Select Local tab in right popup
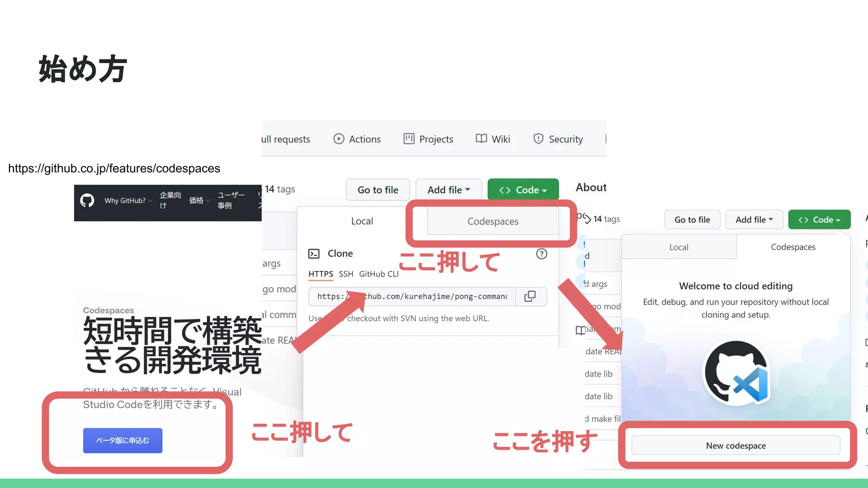The width and height of the screenshot is (868, 488). point(679,247)
